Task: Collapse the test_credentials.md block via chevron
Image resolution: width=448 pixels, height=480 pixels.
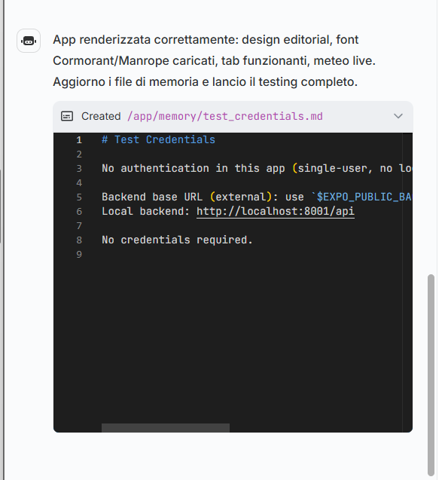Action: 398,116
